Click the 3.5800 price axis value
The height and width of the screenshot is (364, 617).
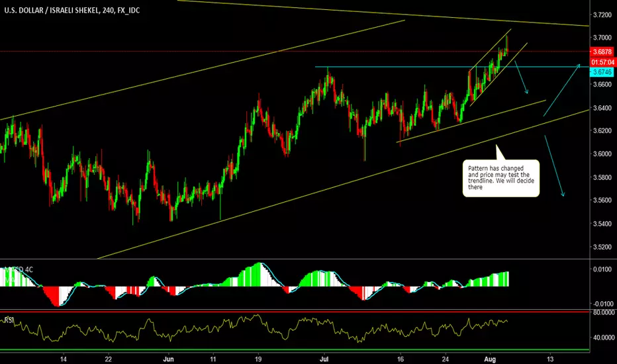coord(602,177)
